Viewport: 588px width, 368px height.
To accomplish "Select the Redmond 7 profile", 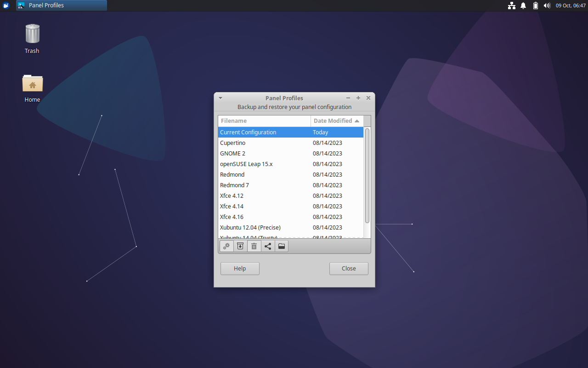I will pos(290,185).
